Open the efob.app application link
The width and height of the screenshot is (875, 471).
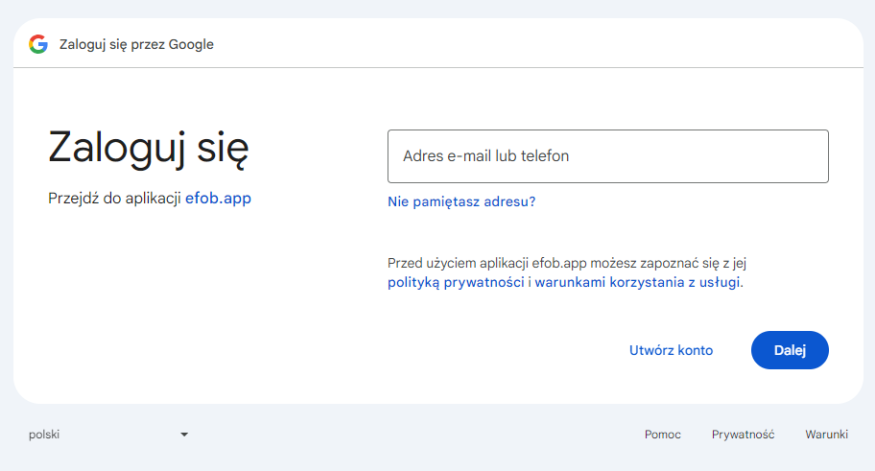(218, 198)
